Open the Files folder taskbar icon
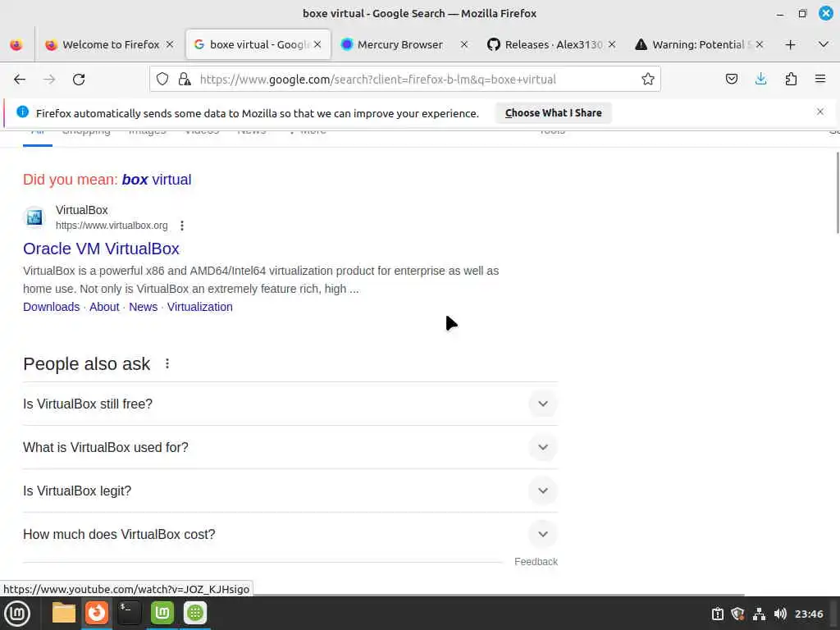Screen dimensions: 840x630 point(64,613)
